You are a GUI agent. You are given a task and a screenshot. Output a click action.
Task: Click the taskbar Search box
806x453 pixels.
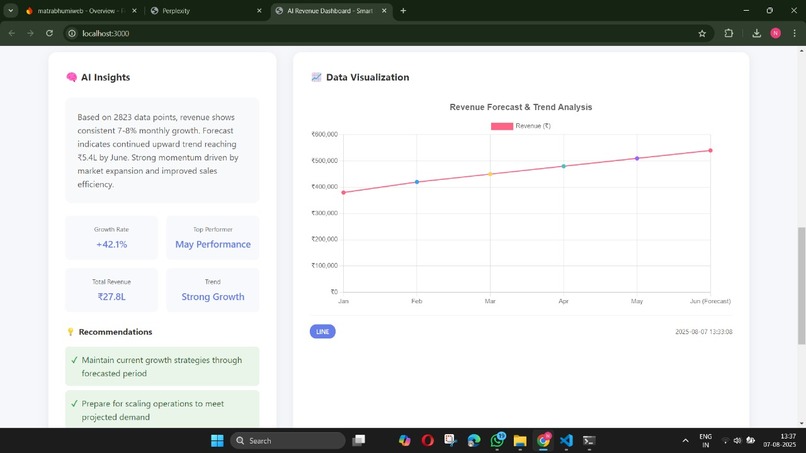(288, 441)
